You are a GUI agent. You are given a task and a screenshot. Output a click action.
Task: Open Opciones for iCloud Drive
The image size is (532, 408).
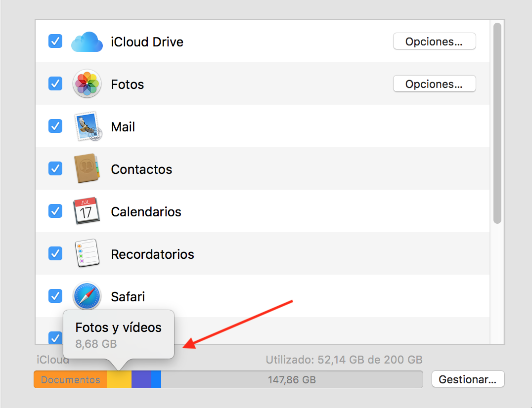pos(434,41)
